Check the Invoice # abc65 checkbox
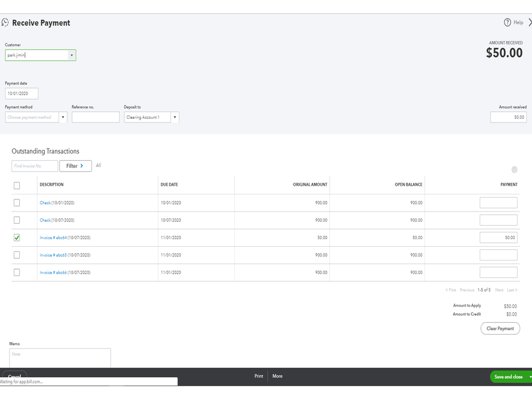The height and width of the screenshot is (399, 532). pyautogui.click(x=17, y=255)
